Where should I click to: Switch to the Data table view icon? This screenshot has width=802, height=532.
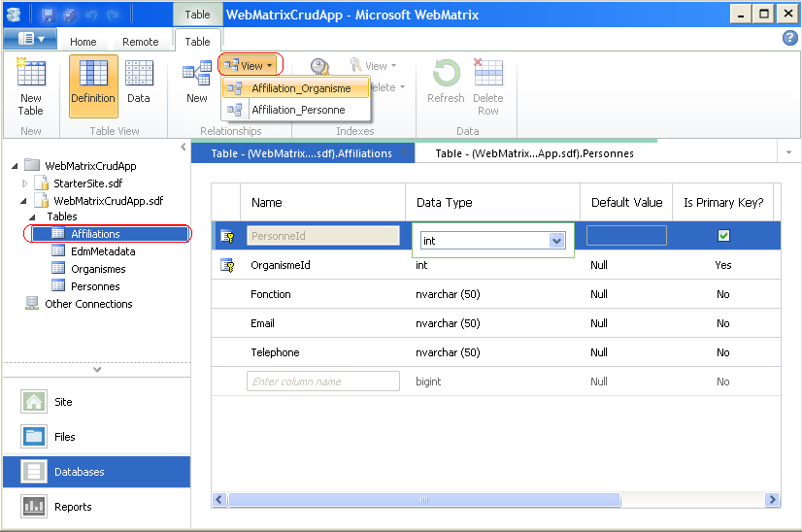[139, 85]
